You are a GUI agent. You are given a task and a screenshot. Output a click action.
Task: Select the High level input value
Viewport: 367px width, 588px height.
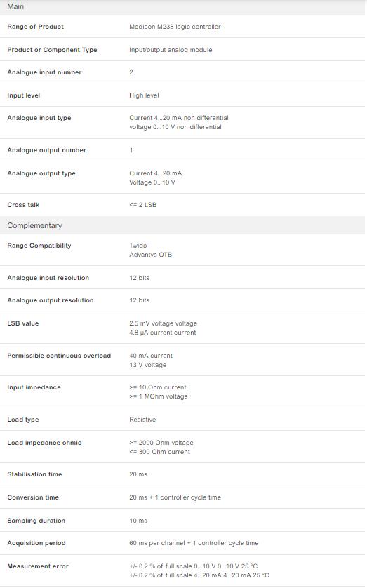(x=144, y=95)
